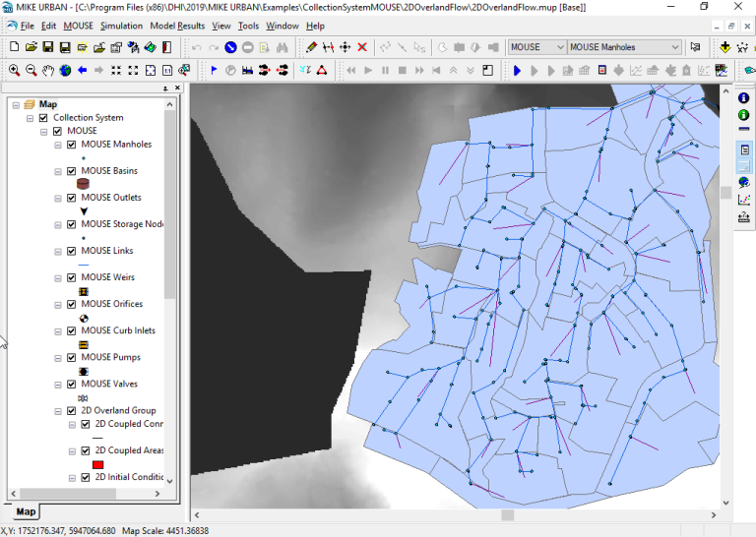Open the Help menu
This screenshot has height=537, width=756.
point(315,26)
